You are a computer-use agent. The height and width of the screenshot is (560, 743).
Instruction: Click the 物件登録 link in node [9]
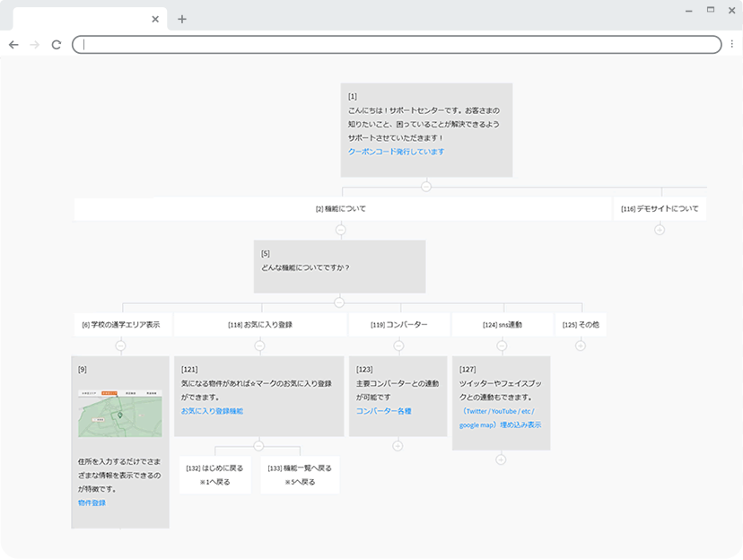pos(92,503)
